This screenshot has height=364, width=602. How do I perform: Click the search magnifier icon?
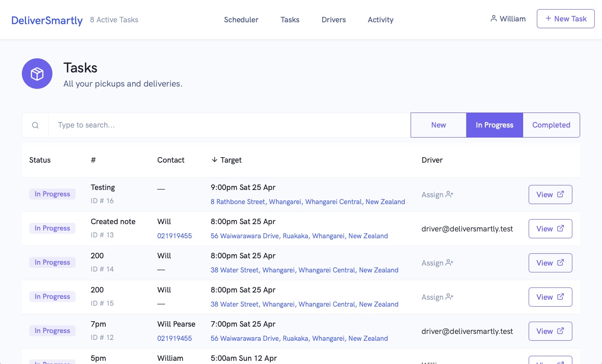pyautogui.click(x=35, y=125)
